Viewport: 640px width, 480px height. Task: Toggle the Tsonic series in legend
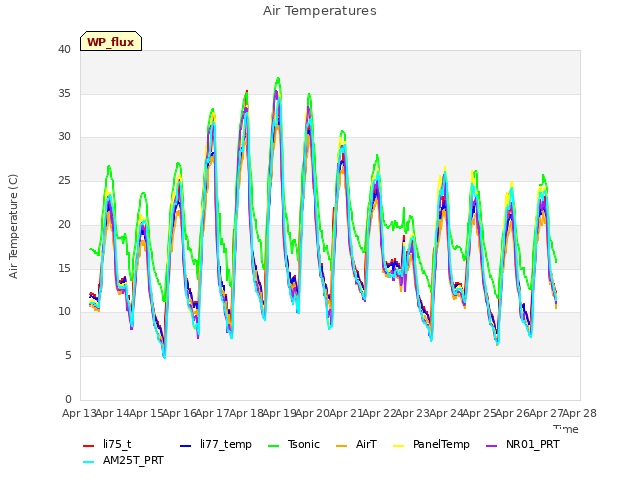tap(294, 444)
